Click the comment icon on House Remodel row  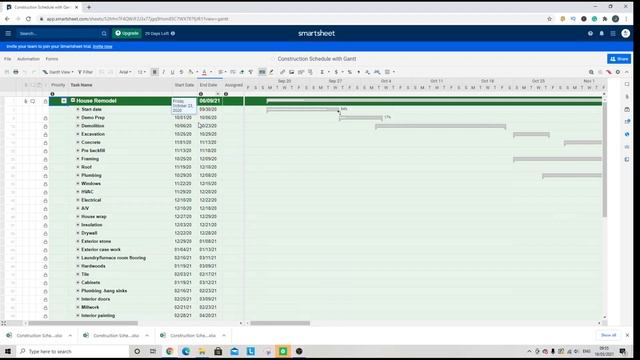tap(33, 101)
